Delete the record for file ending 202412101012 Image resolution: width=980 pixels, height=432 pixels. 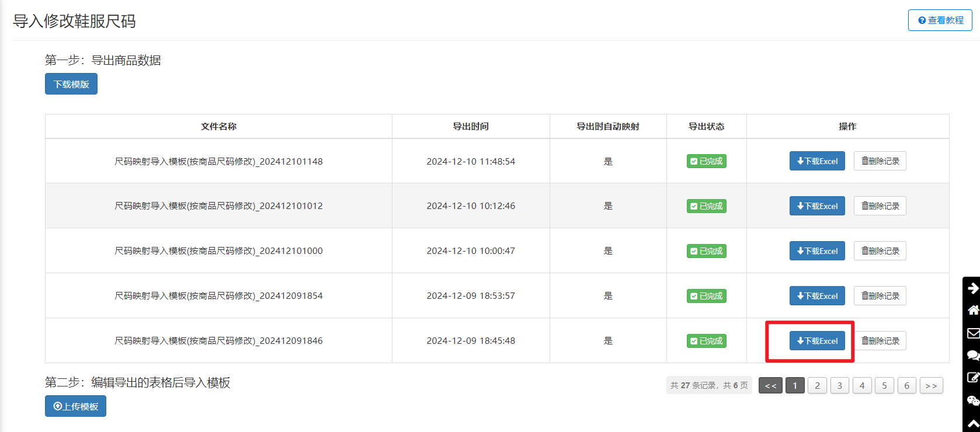pos(880,206)
